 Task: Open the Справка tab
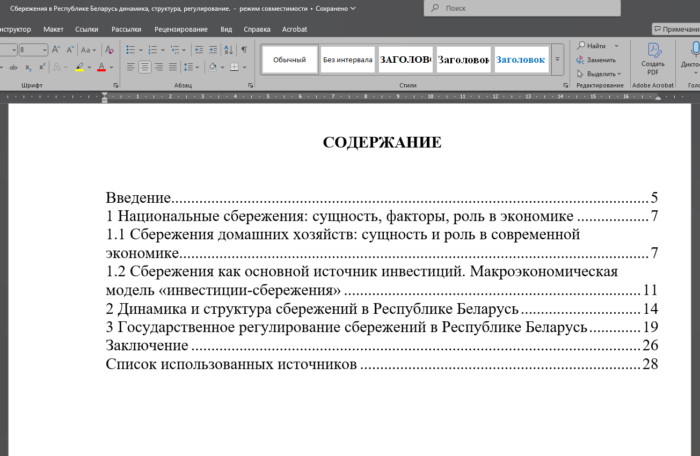[x=257, y=29]
